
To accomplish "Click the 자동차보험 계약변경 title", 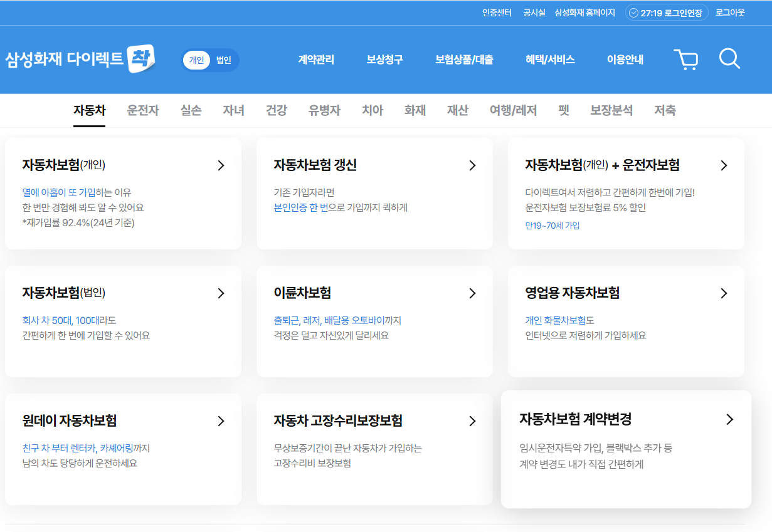I will [x=575, y=419].
